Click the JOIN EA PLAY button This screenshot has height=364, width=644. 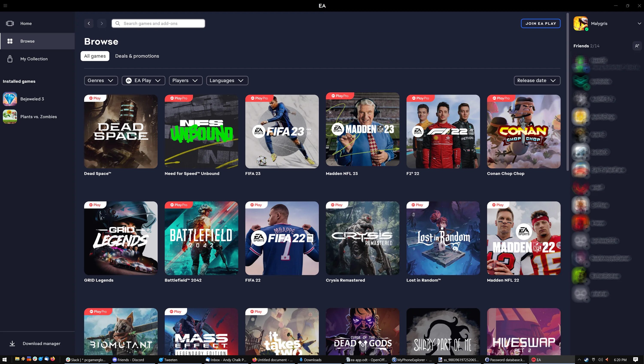541,23
